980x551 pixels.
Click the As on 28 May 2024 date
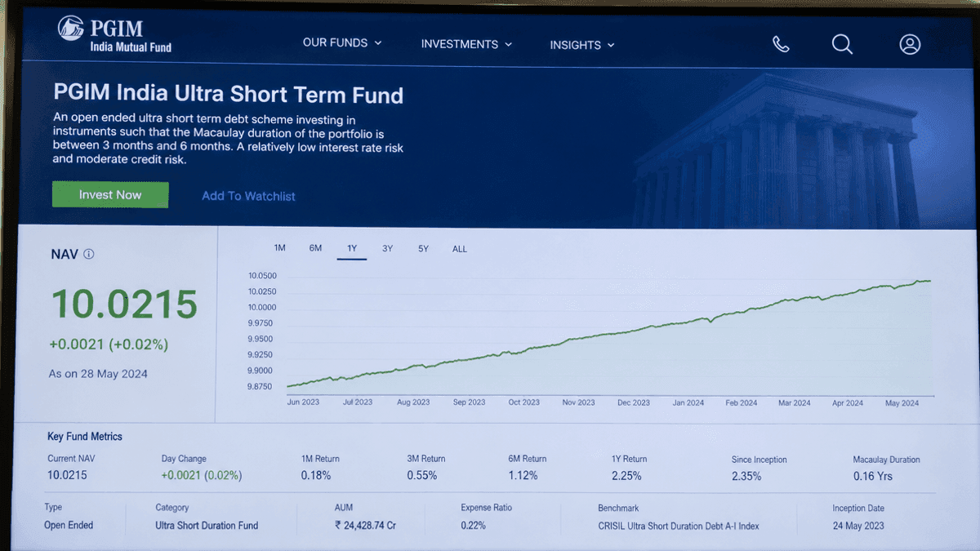click(x=98, y=374)
